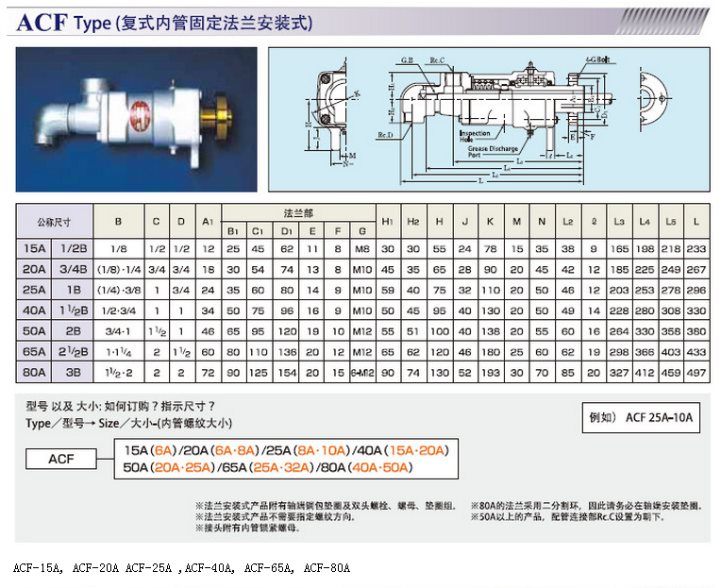Click the ACF-65A model name at bottom

pyautogui.click(x=269, y=568)
